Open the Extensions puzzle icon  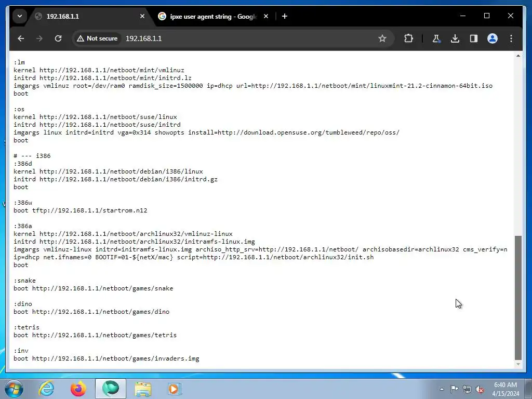click(409, 38)
